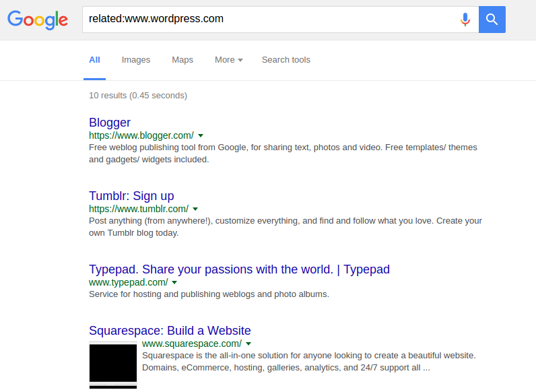The width and height of the screenshot is (536, 392).
Task: Expand arrow next to tumblr.com URL
Action: click(x=195, y=209)
